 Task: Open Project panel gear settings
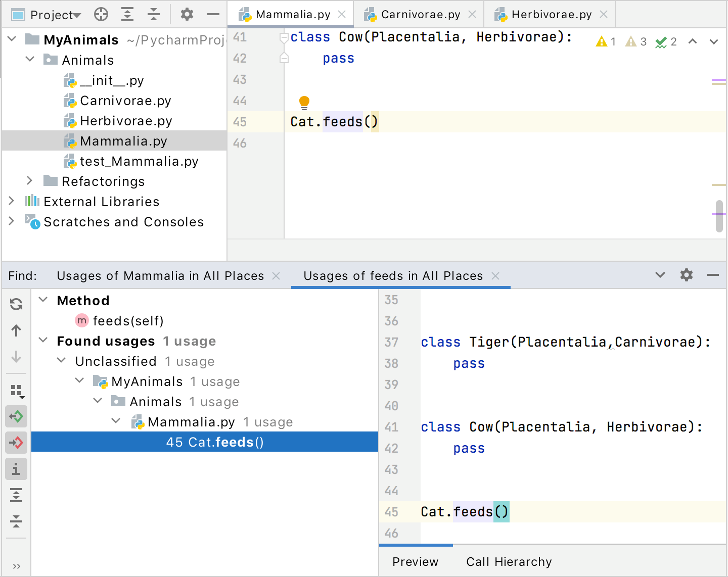[187, 15]
